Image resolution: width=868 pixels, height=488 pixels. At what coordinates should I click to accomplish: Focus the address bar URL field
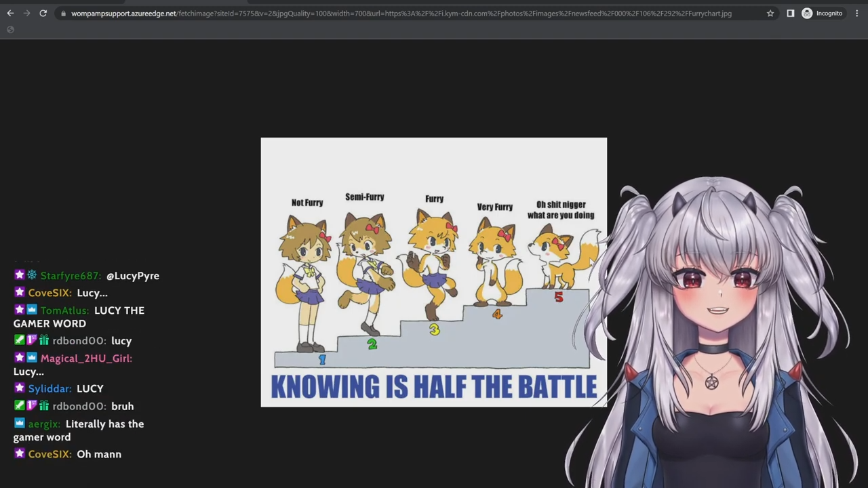[x=400, y=14]
